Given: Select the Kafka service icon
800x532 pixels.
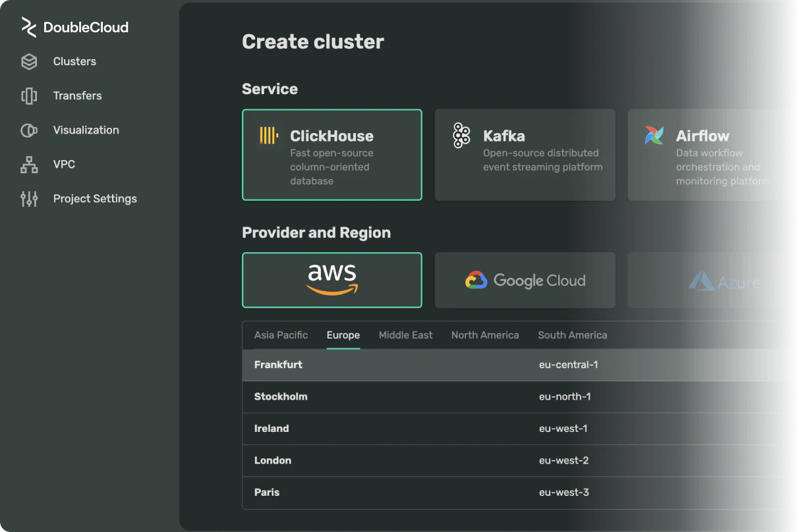Looking at the screenshot, I should point(460,134).
